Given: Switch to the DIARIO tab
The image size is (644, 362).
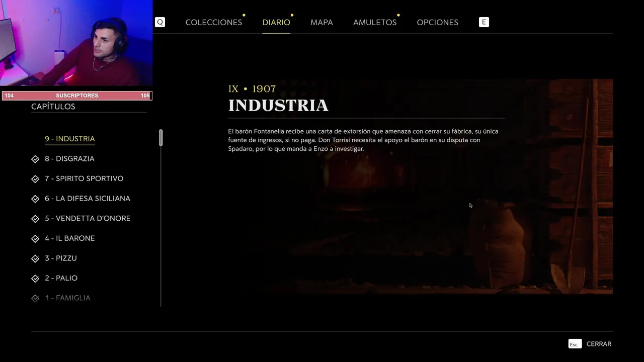Looking at the screenshot, I should click(x=276, y=22).
